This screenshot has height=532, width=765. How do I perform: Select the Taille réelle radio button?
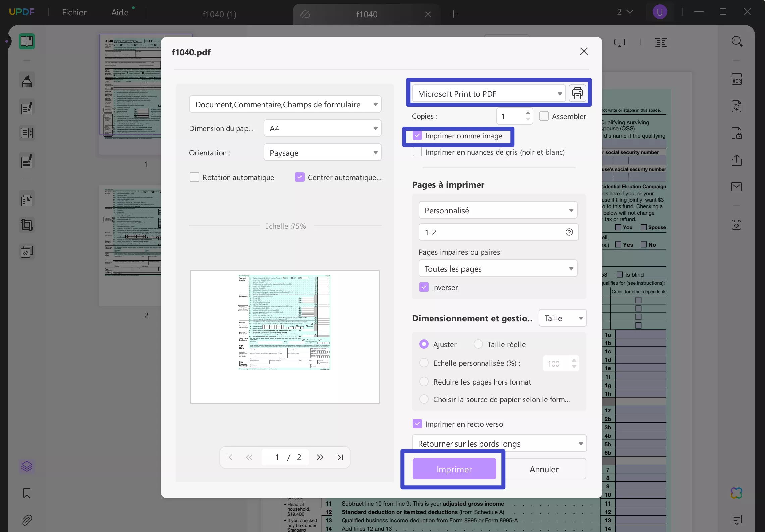point(478,344)
